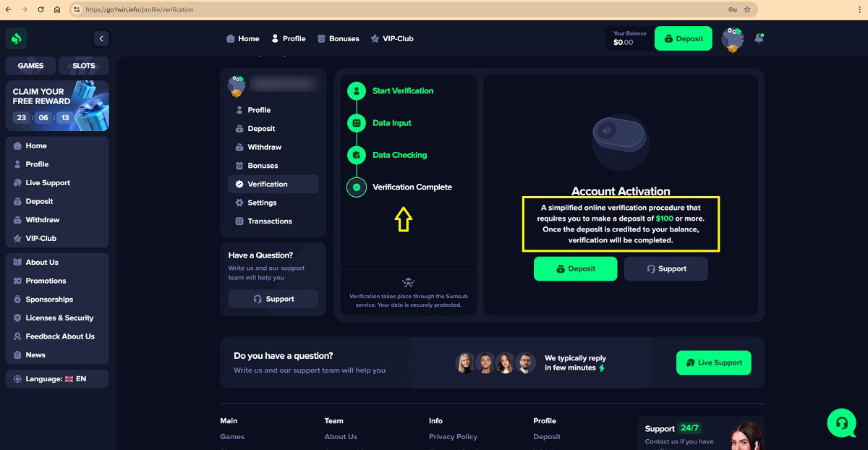Viewport: 868px width, 450px height.
Task: Open the user avatar in the header
Action: (733, 40)
